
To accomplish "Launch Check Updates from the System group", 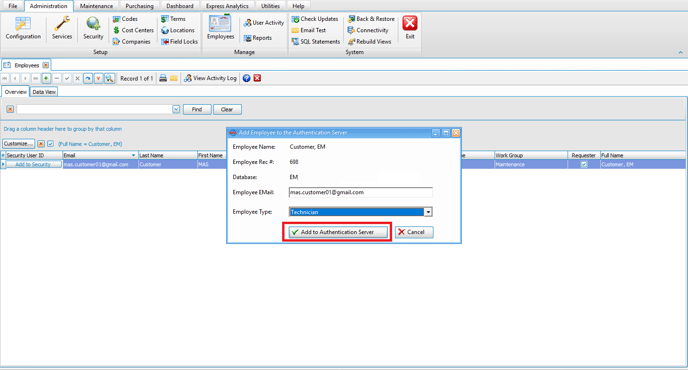I will click(x=315, y=19).
